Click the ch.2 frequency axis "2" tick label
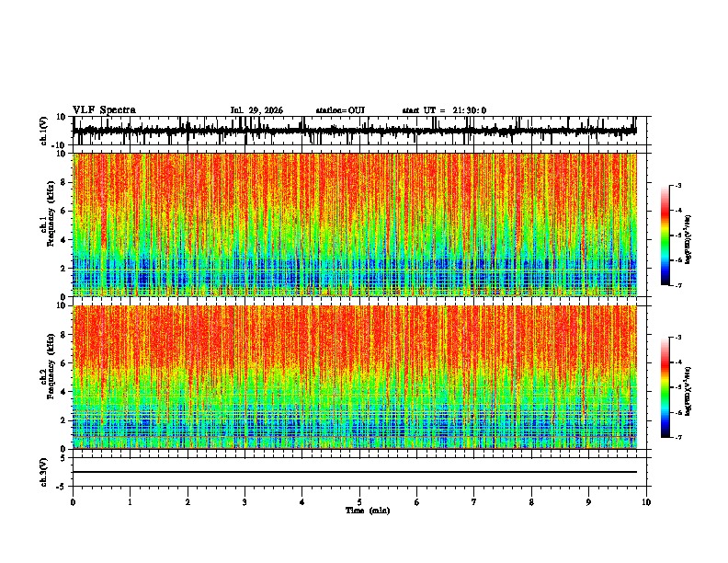This screenshot has width=728, height=563. point(64,420)
